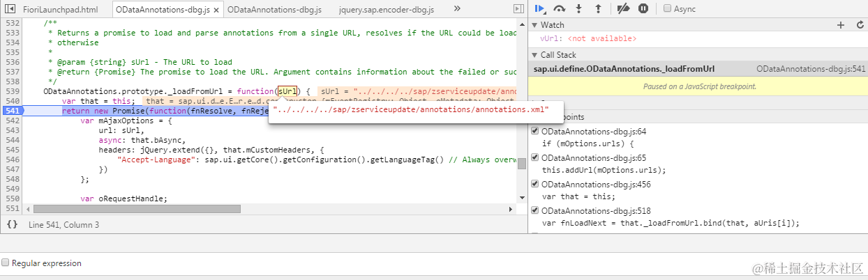
Task: Enable the Regular expression checkbox
Action: tap(6, 263)
